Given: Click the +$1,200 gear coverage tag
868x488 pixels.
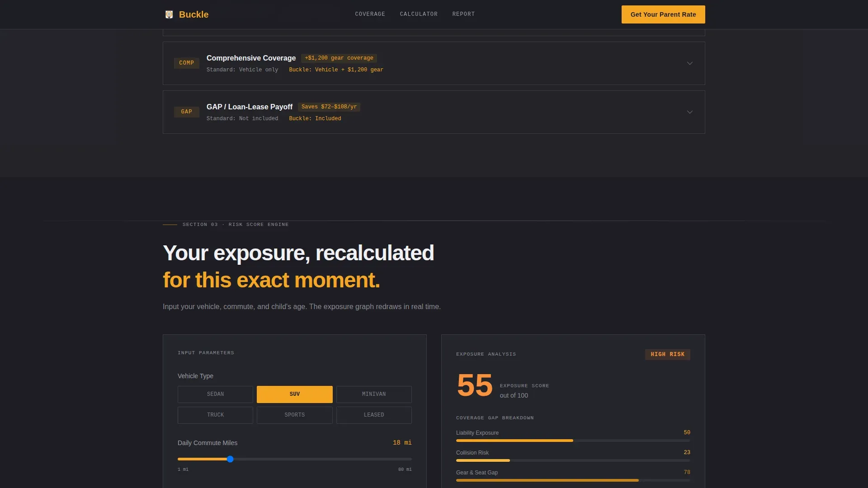Looking at the screenshot, I should click(339, 58).
